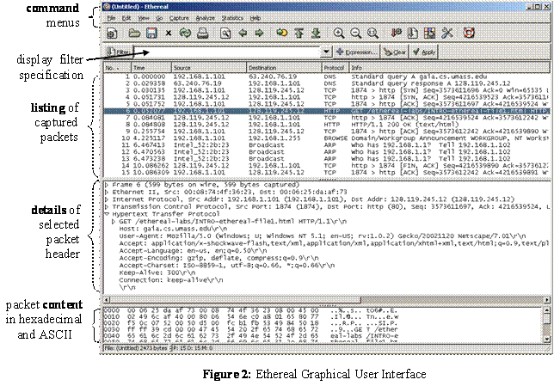The height and width of the screenshot is (392, 554).
Task: Click the zoom in magnifier icon
Action: pyautogui.click(x=338, y=33)
